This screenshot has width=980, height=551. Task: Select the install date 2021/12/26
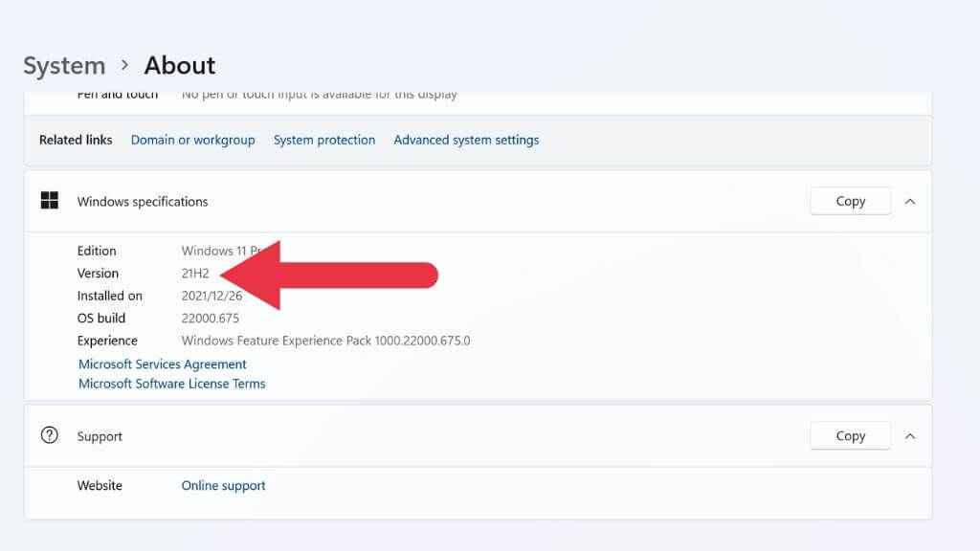212,296
